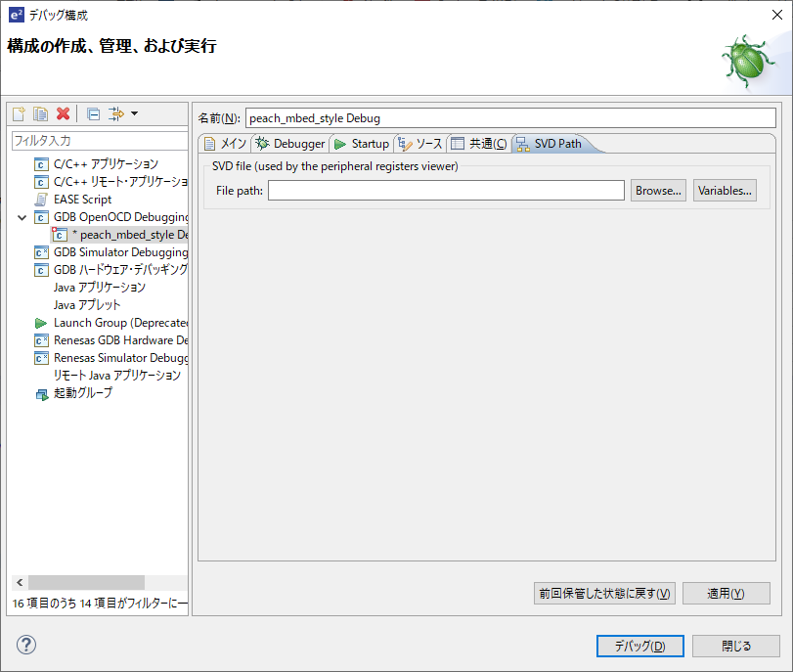Click the 閉じる close button
This screenshot has height=672, width=793.
coord(736,647)
